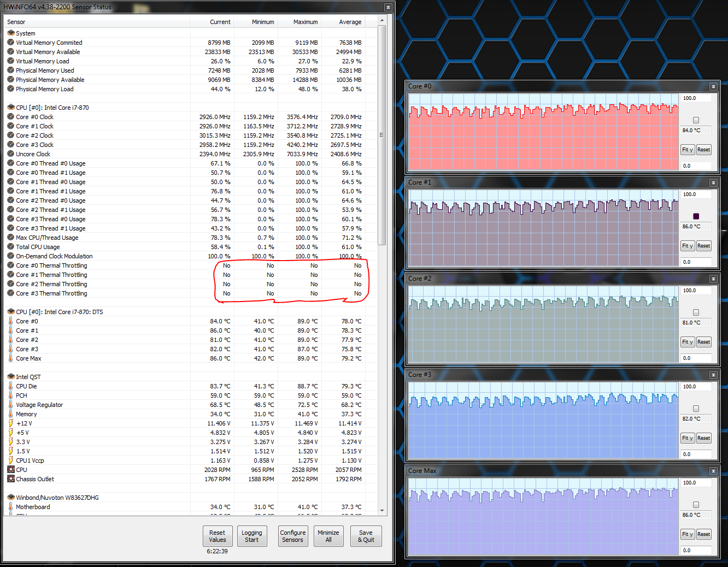The image size is (728, 567).
Task: Click icon beside Virtual Memory Commited
Action: (x=10, y=43)
